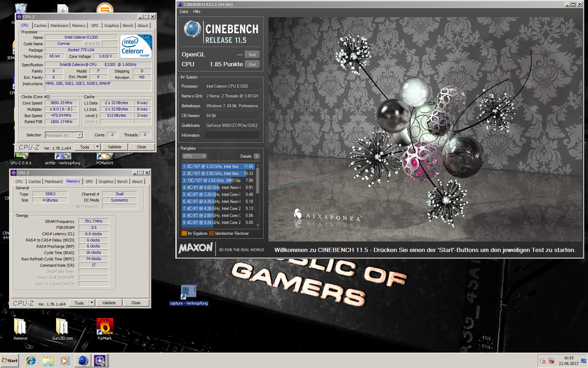Viewport: 588px width, 368px height.
Task: Select ranking row 1. 8C/16T @ 3.33 GHz
Action: click(x=218, y=166)
